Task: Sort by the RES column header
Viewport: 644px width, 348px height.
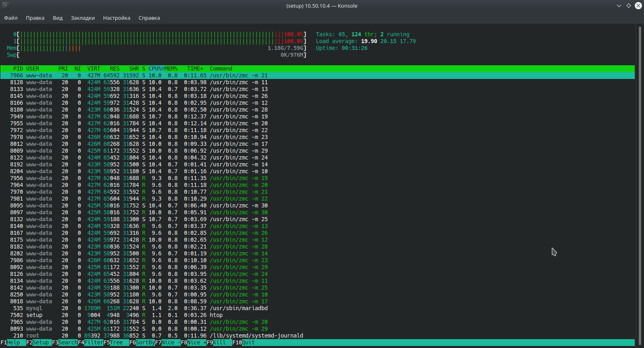Action: [x=115, y=68]
